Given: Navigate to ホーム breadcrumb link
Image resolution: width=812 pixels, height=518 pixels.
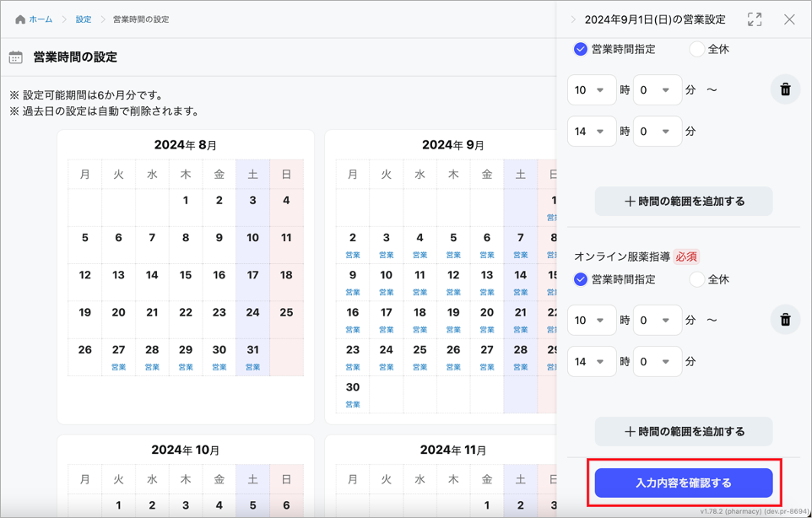Looking at the screenshot, I should point(41,19).
